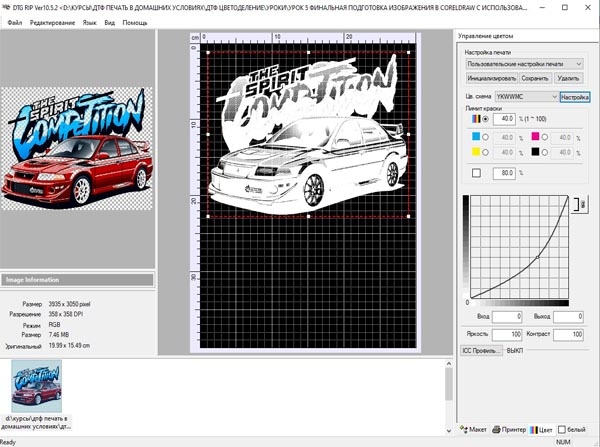
Task: Open the Помощь menu
Action: [x=135, y=23]
